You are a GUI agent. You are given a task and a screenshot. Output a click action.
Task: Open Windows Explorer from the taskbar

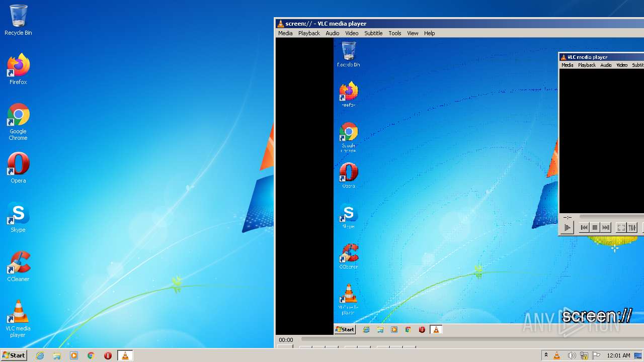point(57,355)
